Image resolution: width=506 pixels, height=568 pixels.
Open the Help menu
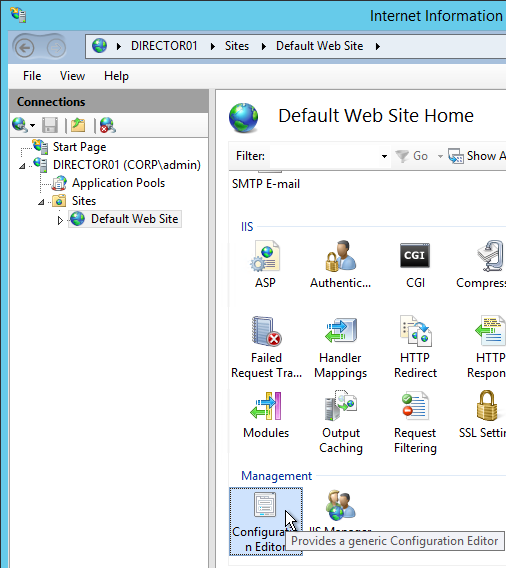(116, 76)
